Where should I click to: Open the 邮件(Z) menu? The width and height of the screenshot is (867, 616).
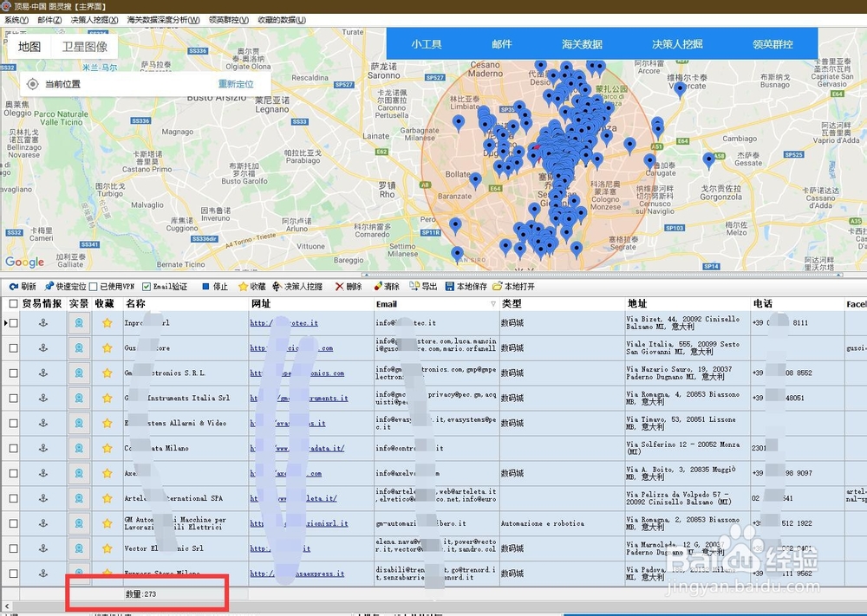click(49, 20)
